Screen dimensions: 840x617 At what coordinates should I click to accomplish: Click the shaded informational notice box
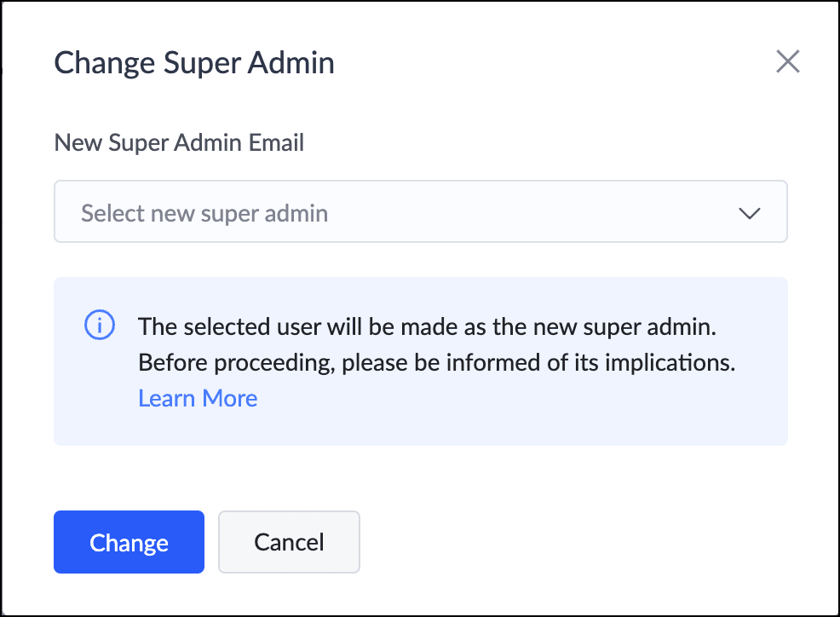pos(421,360)
